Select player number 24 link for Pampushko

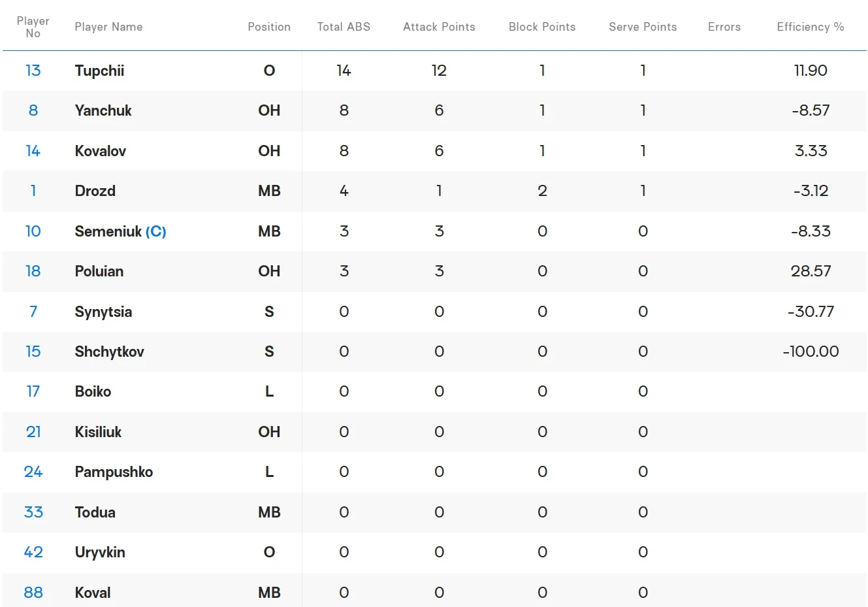pyautogui.click(x=33, y=472)
